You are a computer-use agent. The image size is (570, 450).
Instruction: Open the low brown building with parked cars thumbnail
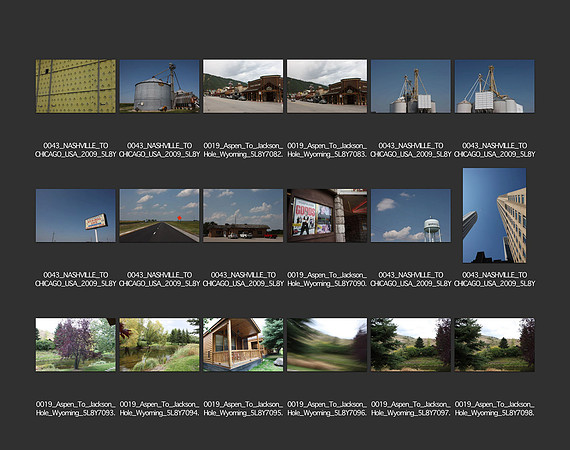click(x=243, y=216)
